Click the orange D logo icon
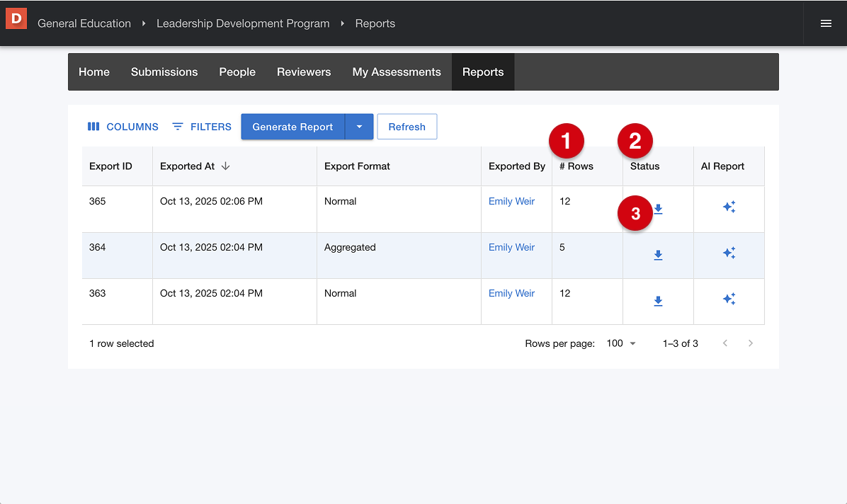 point(16,19)
